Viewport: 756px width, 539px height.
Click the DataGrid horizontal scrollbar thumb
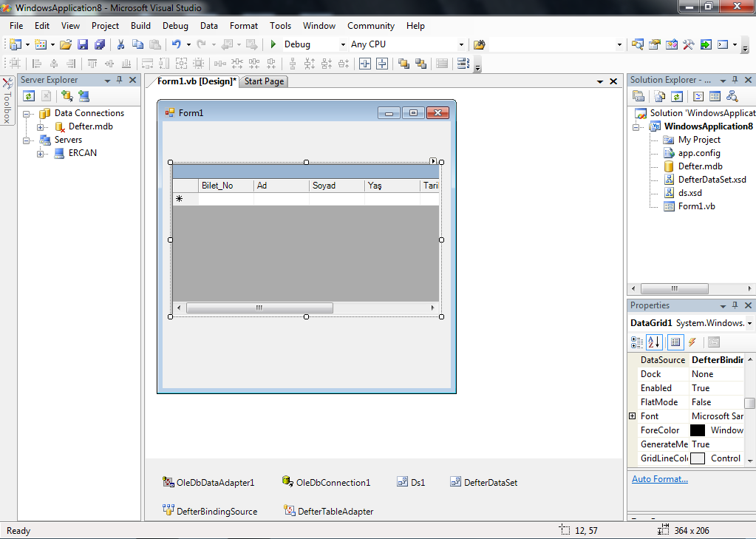pyautogui.click(x=259, y=308)
